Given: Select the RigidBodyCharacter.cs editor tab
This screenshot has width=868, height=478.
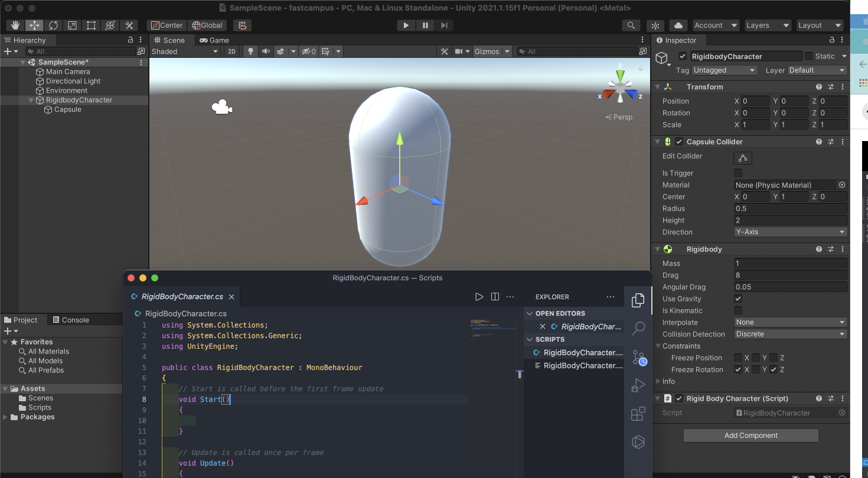Looking at the screenshot, I should pyautogui.click(x=182, y=297).
